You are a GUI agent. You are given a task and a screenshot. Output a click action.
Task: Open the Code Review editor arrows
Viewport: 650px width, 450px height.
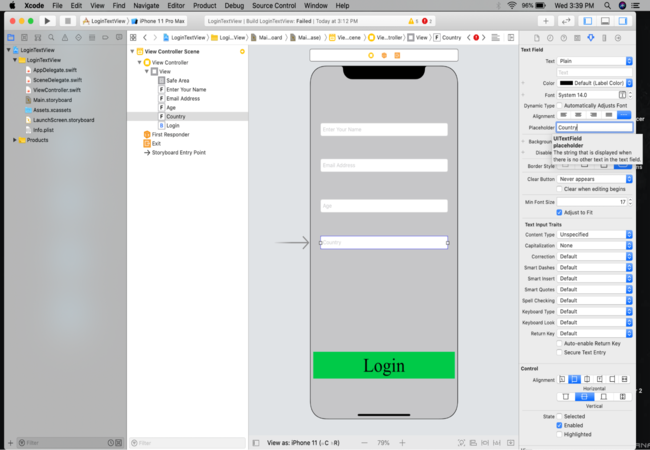[x=566, y=21]
